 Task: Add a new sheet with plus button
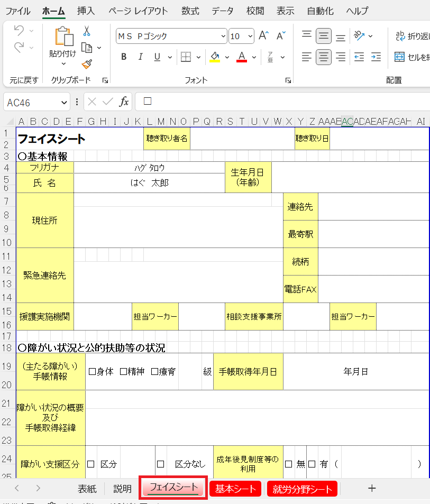371,488
